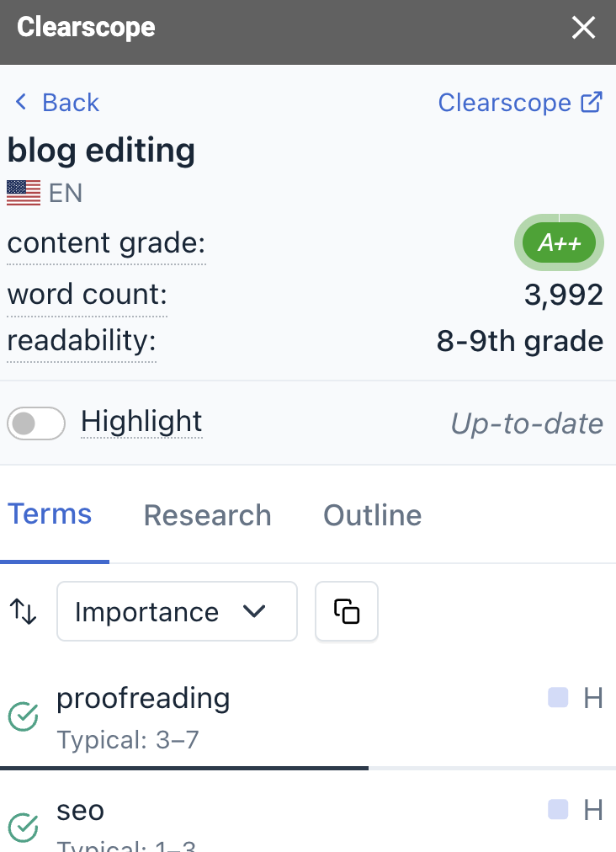Click the US flag language icon
616x852 pixels.
tap(23, 193)
